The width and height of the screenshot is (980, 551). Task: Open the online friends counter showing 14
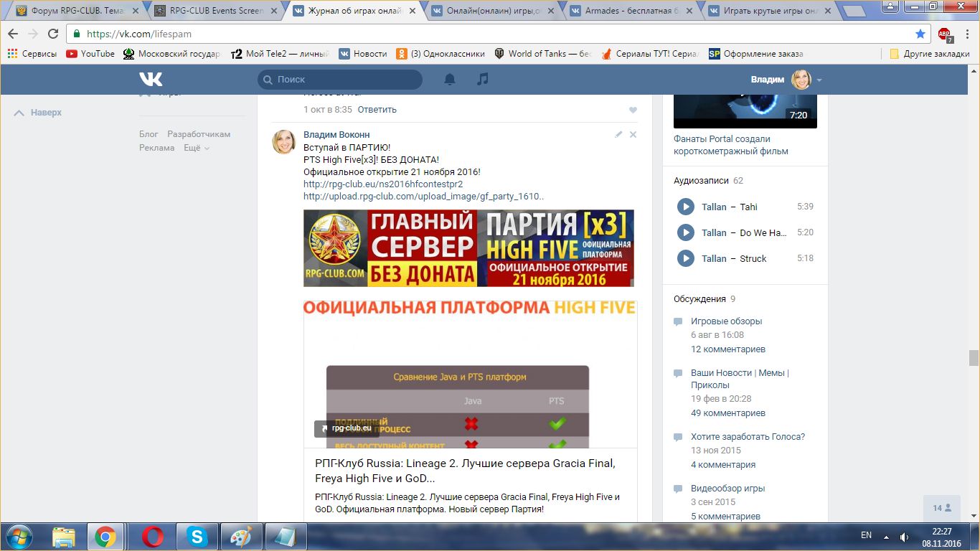pyautogui.click(x=942, y=508)
